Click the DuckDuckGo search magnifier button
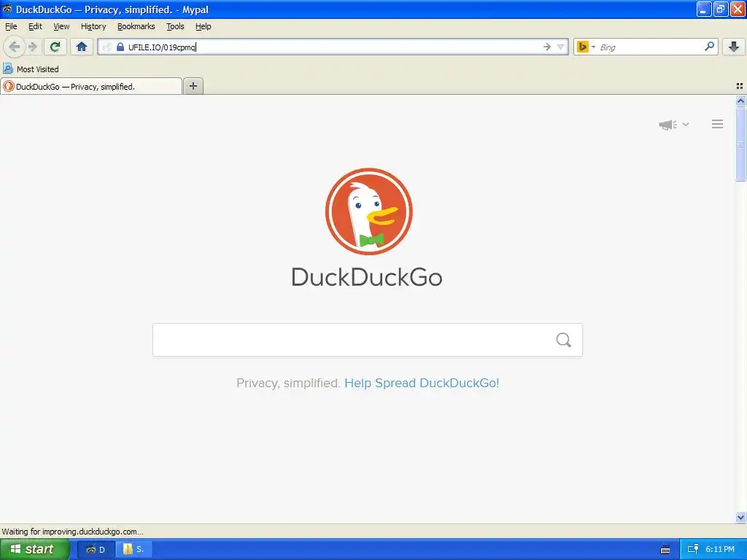Image resolution: width=747 pixels, height=560 pixels. 564,340
